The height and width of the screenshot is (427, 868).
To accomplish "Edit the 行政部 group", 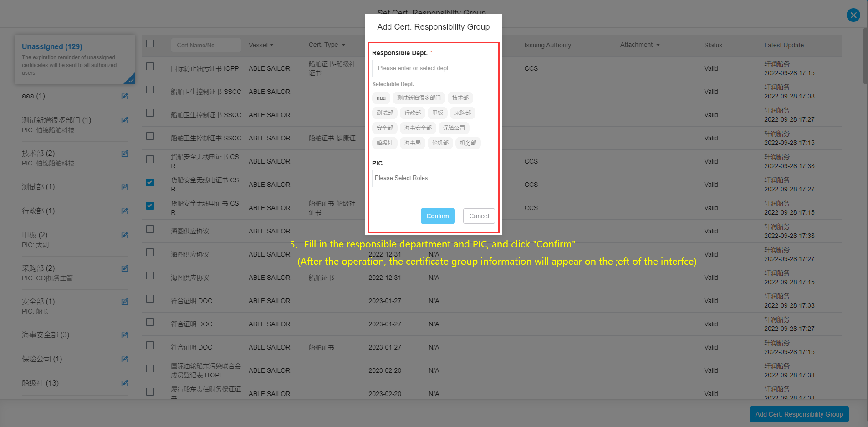I will tap(125, 211).
